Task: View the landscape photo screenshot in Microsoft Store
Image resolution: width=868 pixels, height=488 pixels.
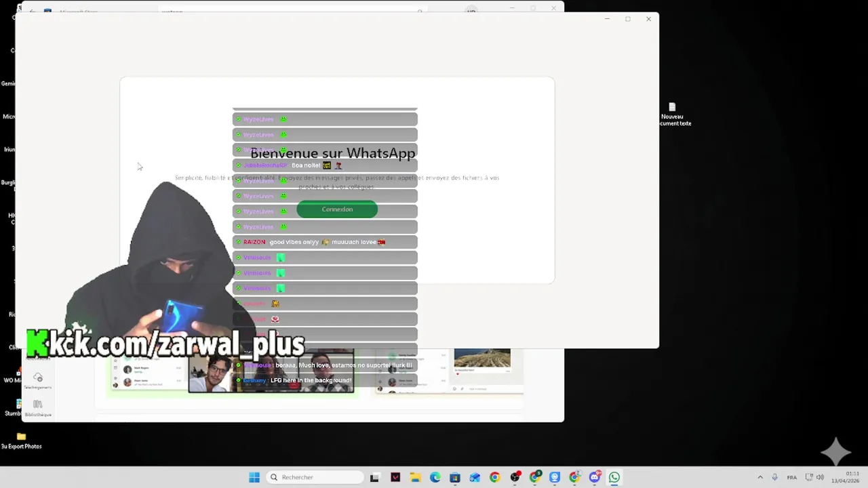Action: (482, 359)
